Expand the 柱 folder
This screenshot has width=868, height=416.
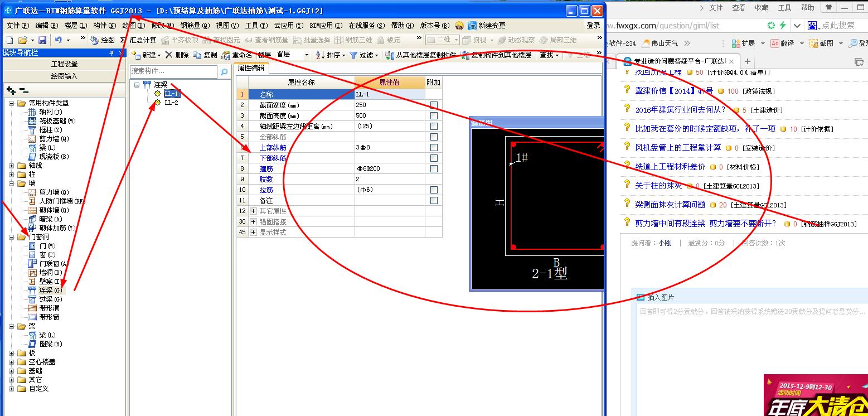pyautogui.click(x=12, y=175)
